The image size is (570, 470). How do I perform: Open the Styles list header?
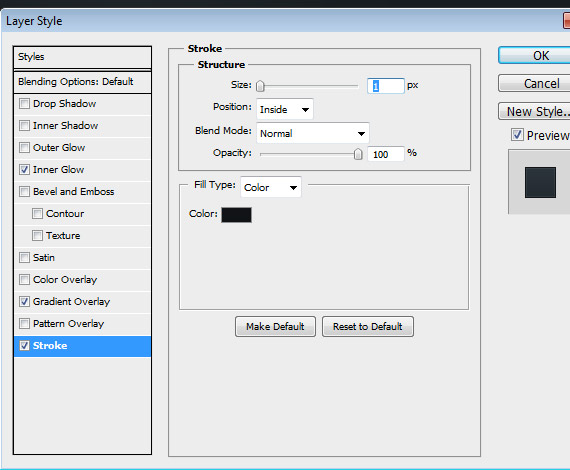point(83,57)
